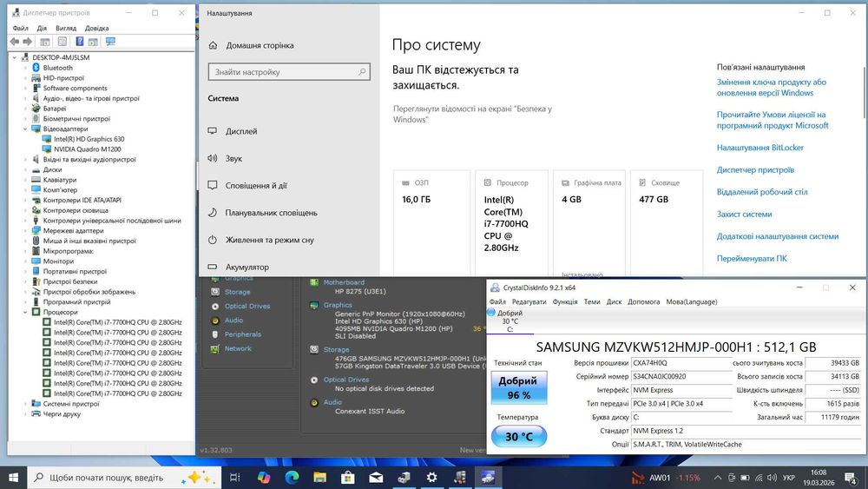
Task: Click the УКР language indicator in the tray
Action: click(x=789, y=478)
